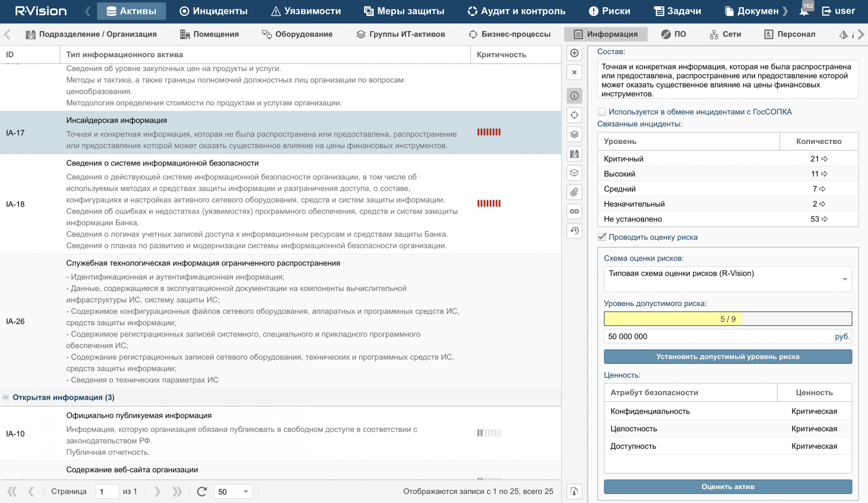868x503 pixels.
Task: Click the acceptable risk level 5/9 slider
Action: [x=727, y=319]
